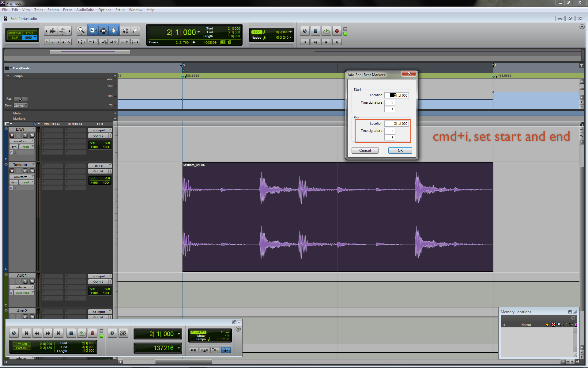Select the Selector tool with waveform icon
The width and height of the screenshot is (588, 368).
click(x=103, y=31)
